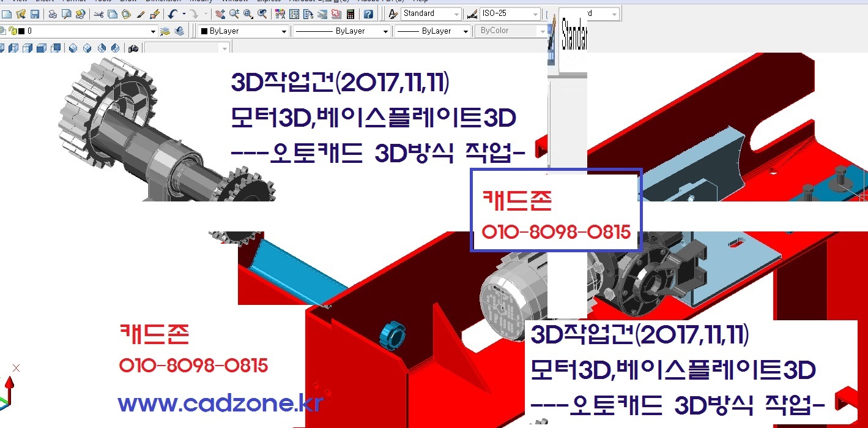Click Zoom Previous icon
The image size is (868, 428).
click(x=262, y=14)
